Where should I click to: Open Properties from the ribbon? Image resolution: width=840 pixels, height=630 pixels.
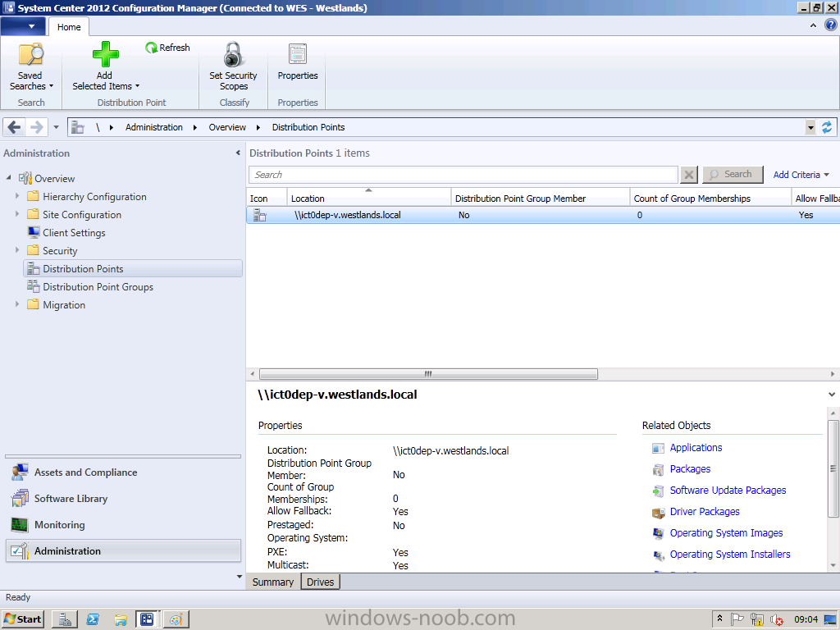tap(297, 62)
